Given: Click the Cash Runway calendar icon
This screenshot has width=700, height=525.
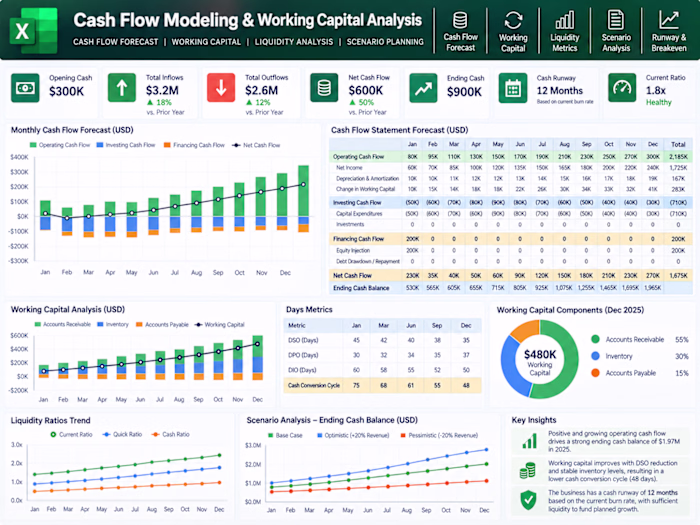Looking at the screenshot, I should (512, 88).
